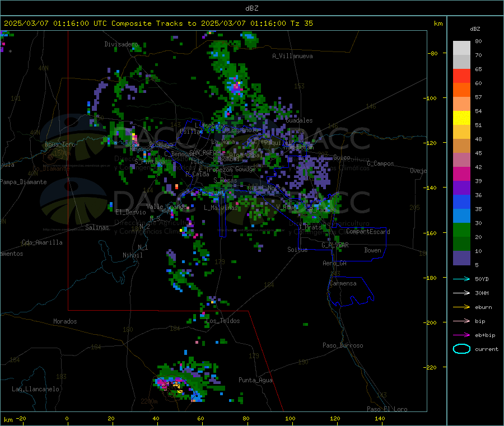Click the 'A_Villanueva' map label

(292, 56)
